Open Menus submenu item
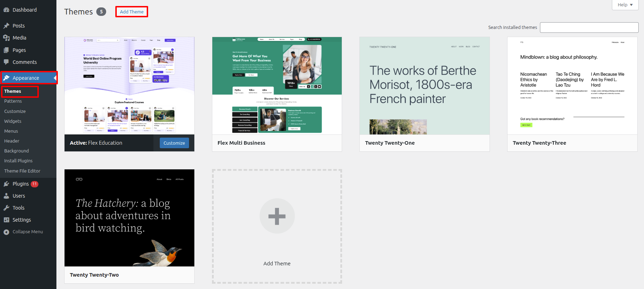 point(11,131)
